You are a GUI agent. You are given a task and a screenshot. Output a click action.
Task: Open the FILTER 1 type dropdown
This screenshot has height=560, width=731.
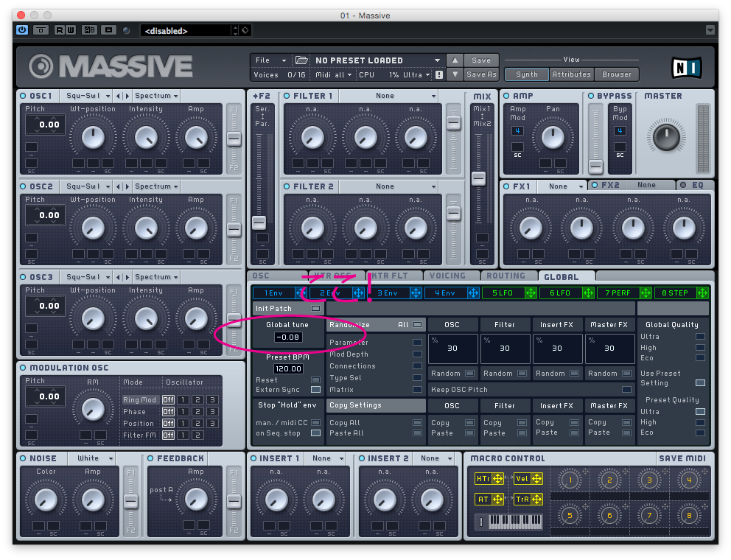pyautogui.click(x=388, y=96)
